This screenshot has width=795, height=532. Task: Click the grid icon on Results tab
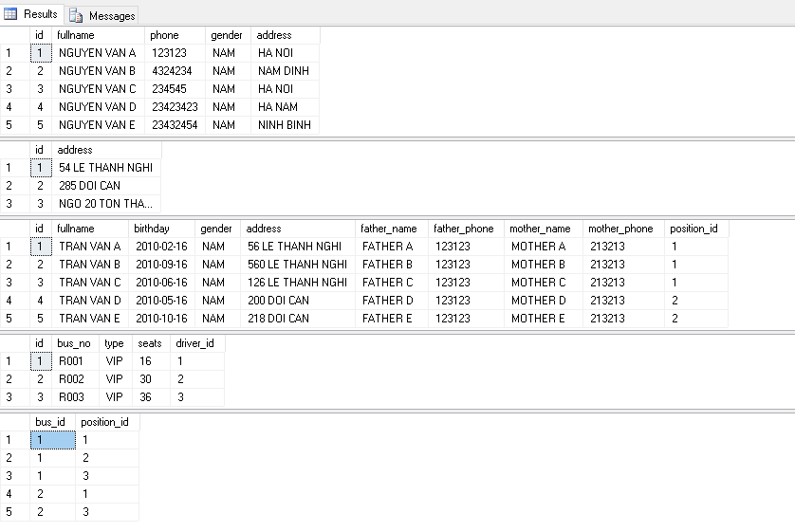tap(11, 14)
